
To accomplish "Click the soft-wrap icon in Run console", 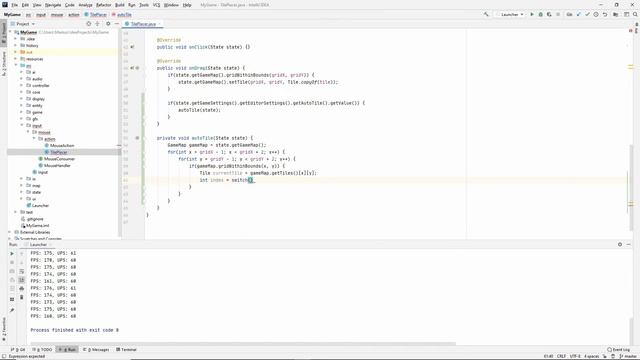I will pos(22,271).
